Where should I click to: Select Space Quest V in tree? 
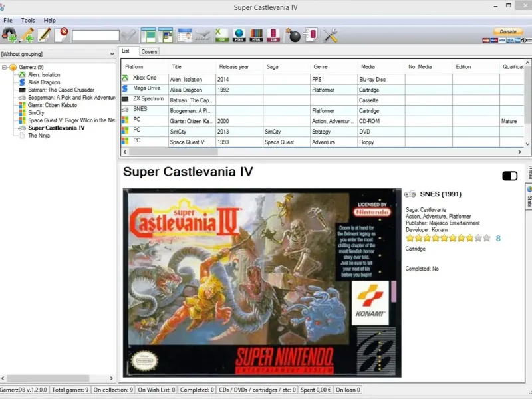71,120
